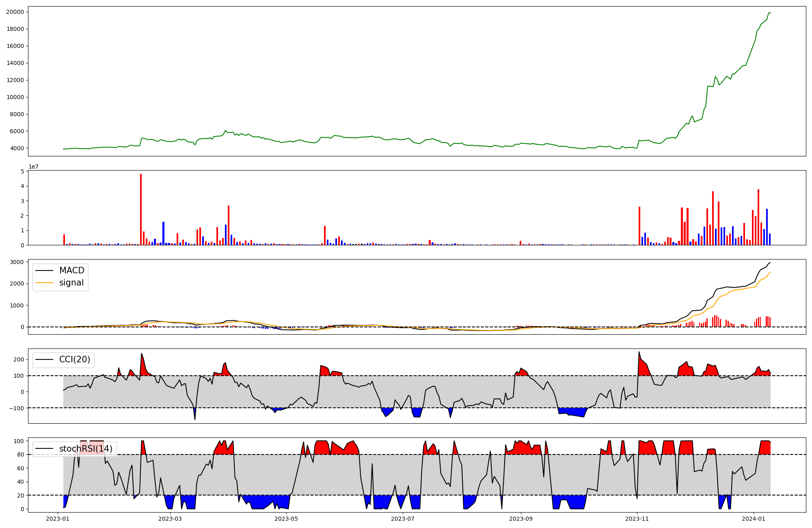812x528 pixels.
Task: Click the 4000 price axis tick label
Action: click(x=17, y=148)
